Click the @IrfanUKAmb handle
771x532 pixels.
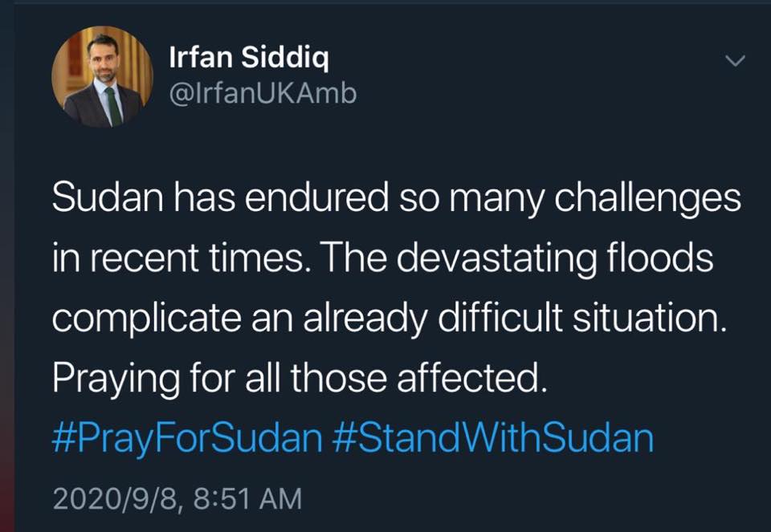[262, 95]
